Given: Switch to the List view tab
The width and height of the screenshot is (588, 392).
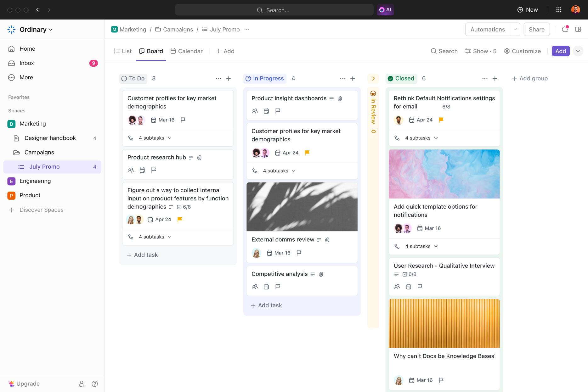Looking at the screenshot, I should coord(123,51).
